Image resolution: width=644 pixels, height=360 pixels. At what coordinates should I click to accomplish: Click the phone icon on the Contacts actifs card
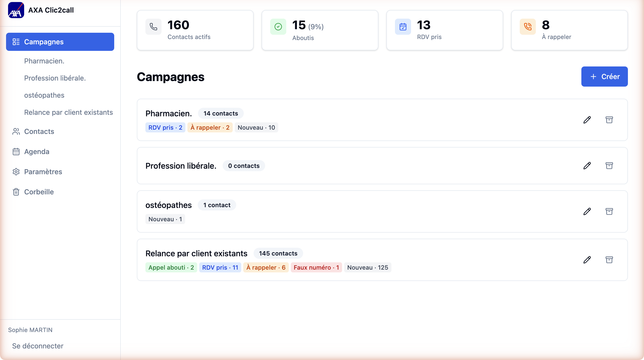coord(153,27)
